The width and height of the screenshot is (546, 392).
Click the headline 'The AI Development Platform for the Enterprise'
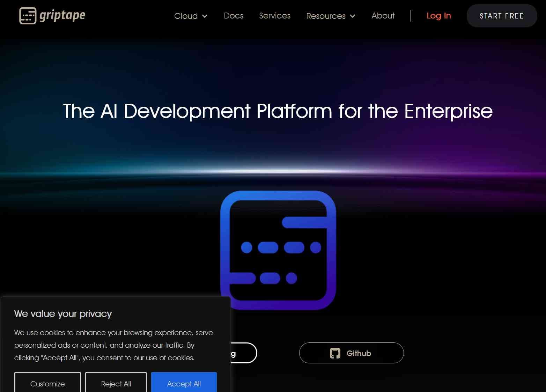pyautogui.click(x=278, y=111)
